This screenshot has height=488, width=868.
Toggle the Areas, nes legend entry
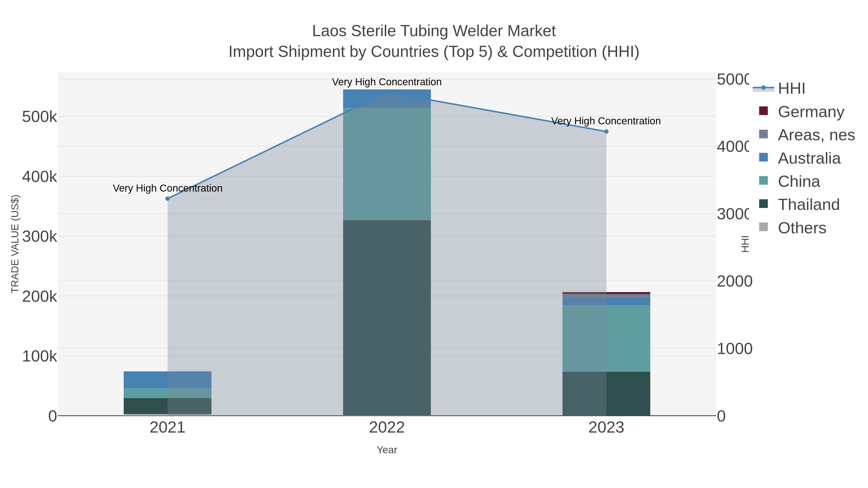tap(807, 135)
